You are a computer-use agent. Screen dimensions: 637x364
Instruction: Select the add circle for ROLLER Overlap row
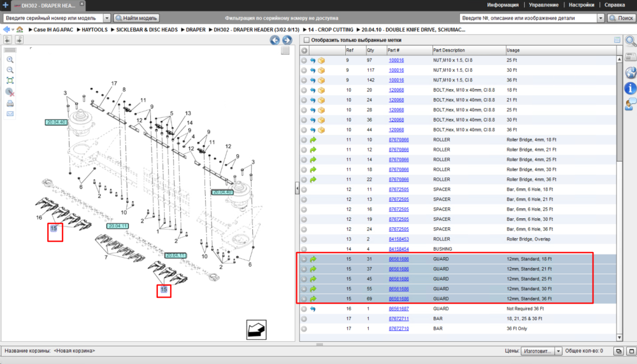[304, 239]
